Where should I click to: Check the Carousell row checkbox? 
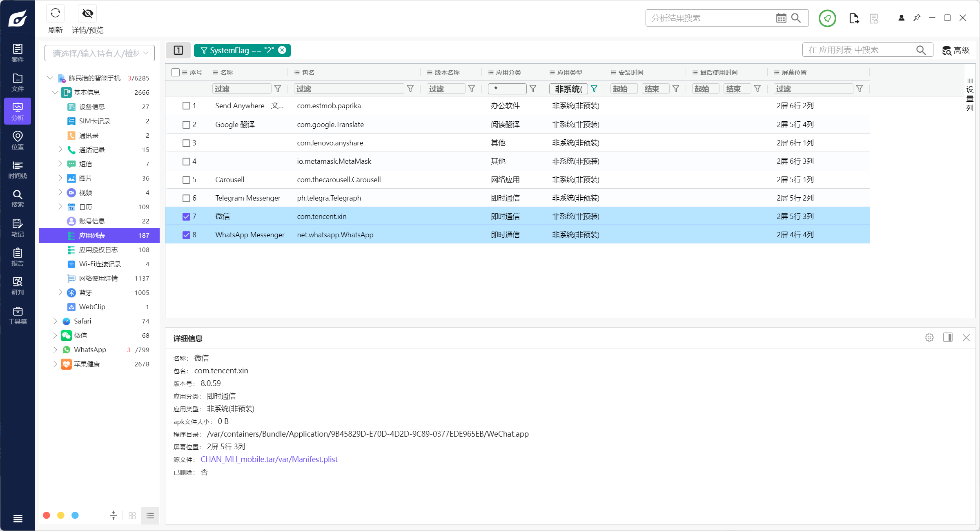[186, 180]
